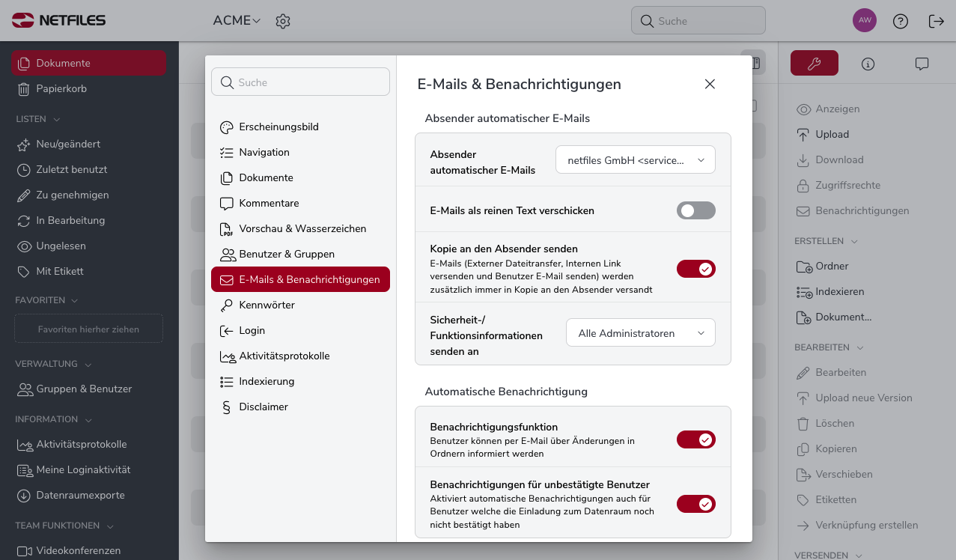956x560 pixels.
Task: Click the settings dialog search field
Action: pyautogui.click(x=300, y=82)
